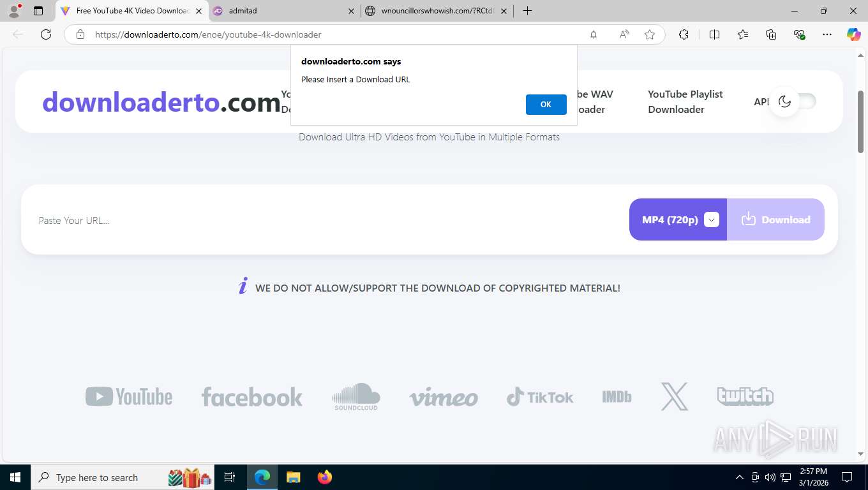Open browser Extensions puzzle icon

(684, 34)
